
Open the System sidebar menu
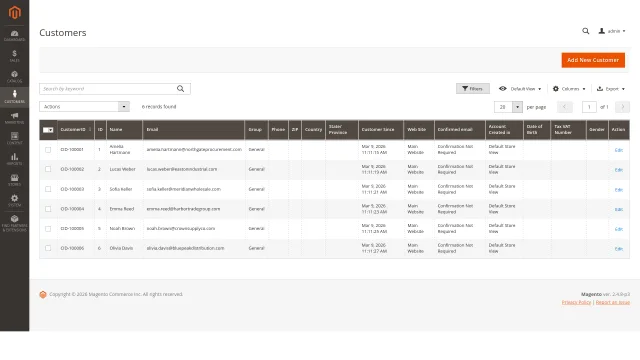pos(14,200)
